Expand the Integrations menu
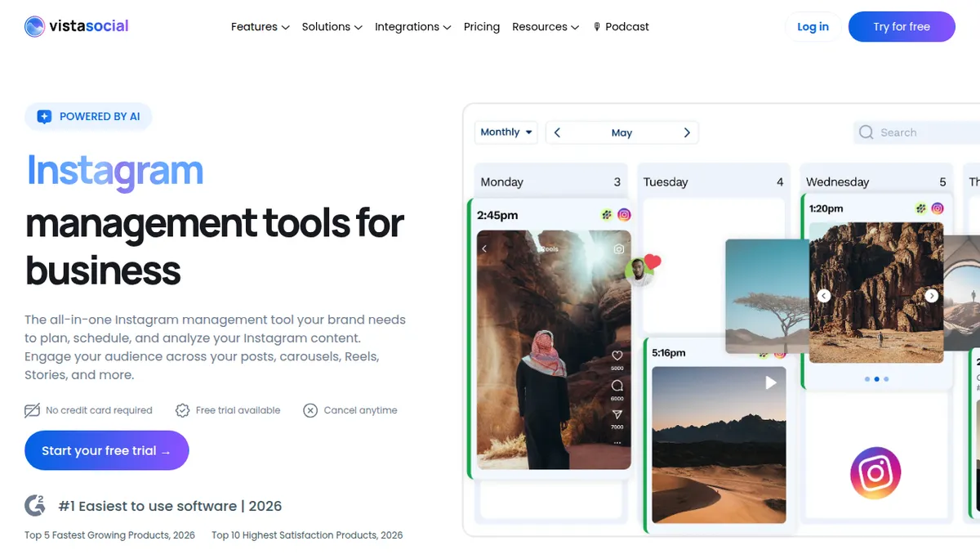This screenshot has height=559, width=980. coord(412,27)
